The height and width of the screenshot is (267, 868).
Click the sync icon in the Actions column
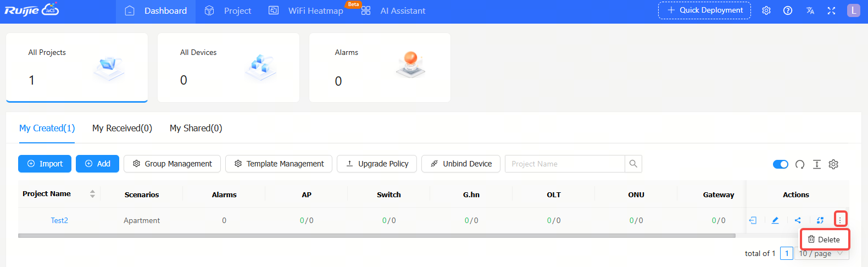(820, 220)
